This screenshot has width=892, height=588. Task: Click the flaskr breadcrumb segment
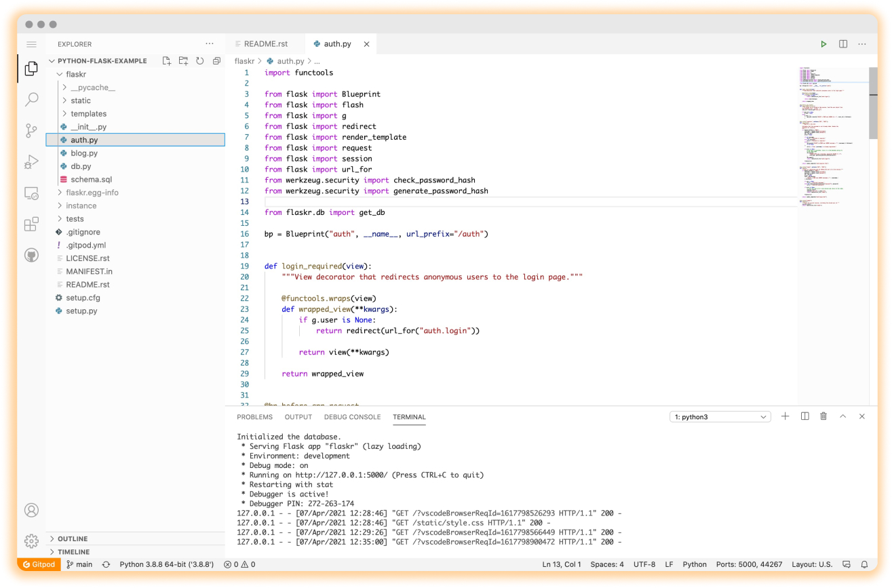point(244,61)
